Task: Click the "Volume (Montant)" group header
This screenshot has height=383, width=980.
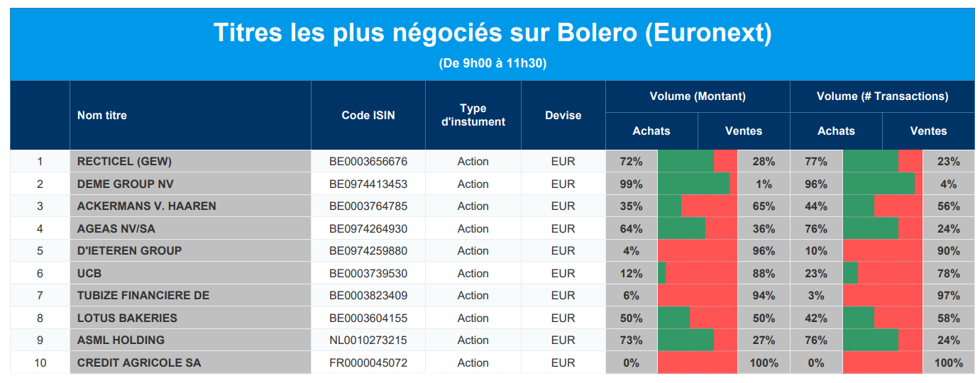Action: click(x=698, y=96)
